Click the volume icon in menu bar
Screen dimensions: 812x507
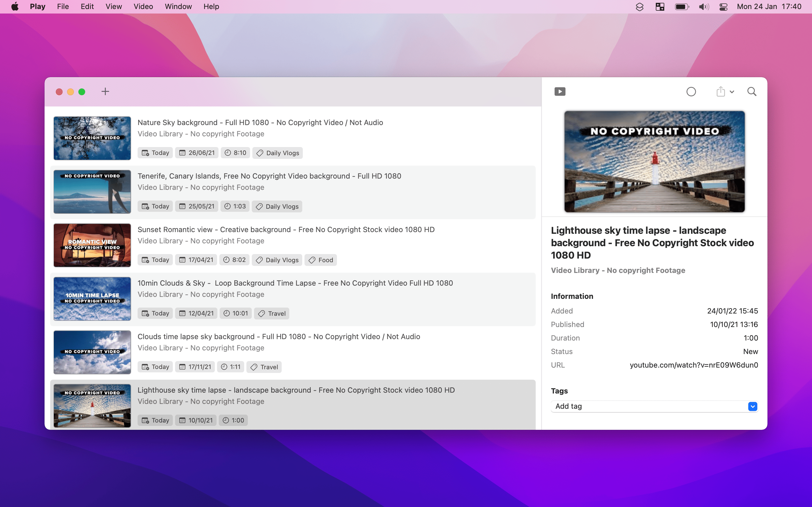point(704,7)
